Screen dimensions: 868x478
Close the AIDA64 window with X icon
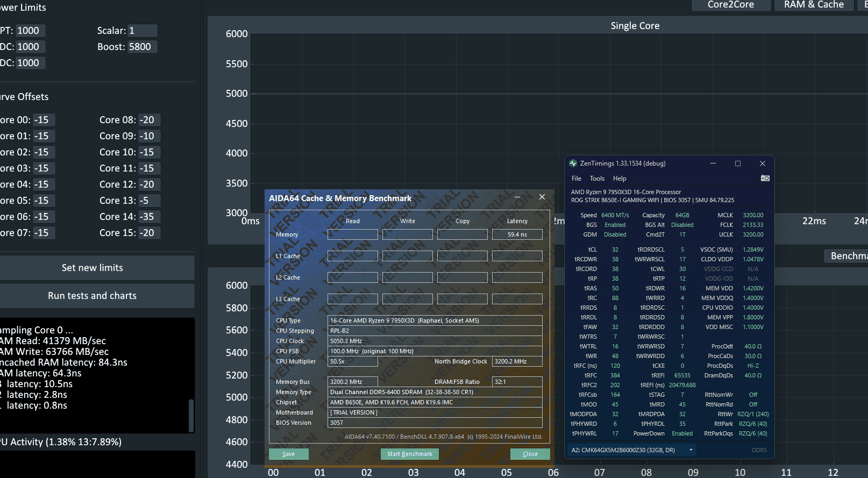click(x=542, y=197)
